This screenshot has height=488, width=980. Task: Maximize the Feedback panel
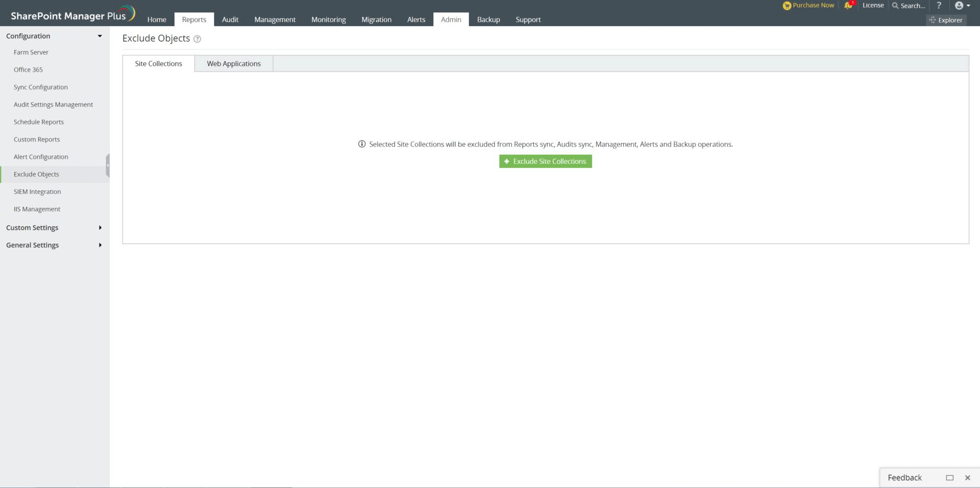[950, 478]
